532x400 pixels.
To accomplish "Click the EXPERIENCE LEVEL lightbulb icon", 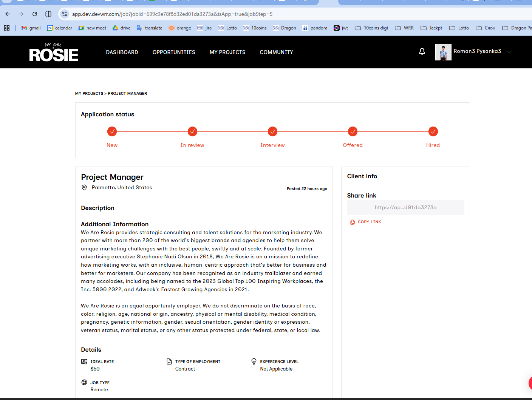I will pyautogui.click(x=254, y=361).
